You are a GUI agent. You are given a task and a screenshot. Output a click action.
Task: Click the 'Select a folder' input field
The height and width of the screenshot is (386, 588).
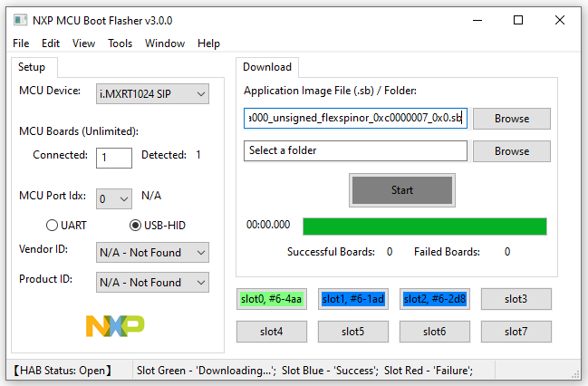355,150
